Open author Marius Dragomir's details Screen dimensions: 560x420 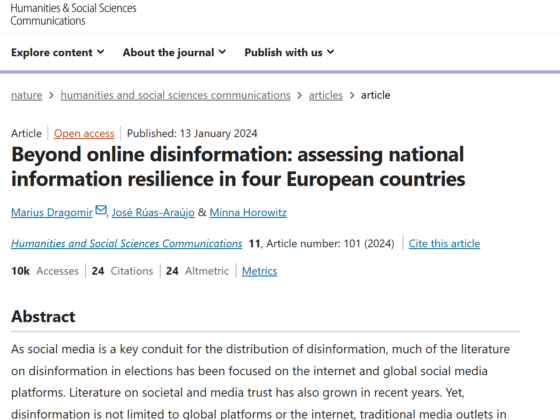coord(52,212)
